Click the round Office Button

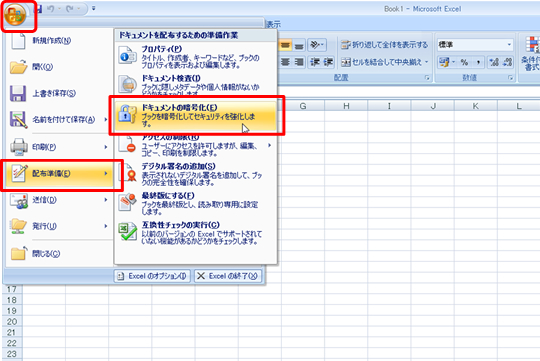15,15
